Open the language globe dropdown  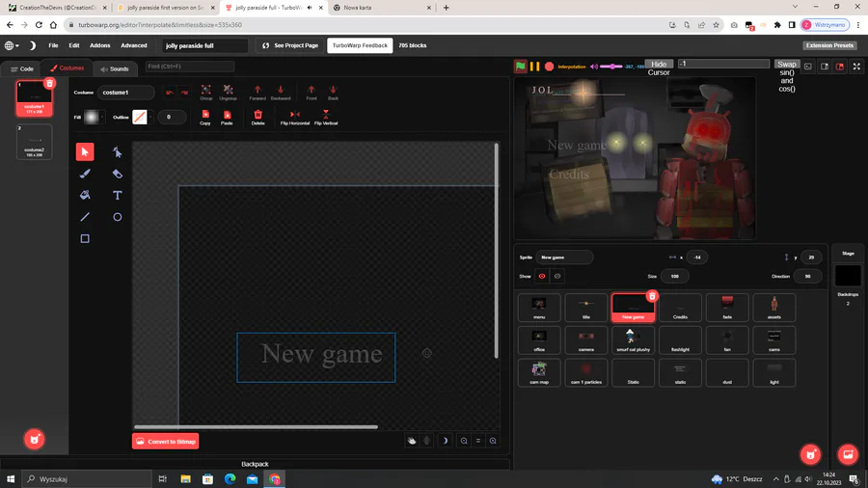coord(12,45)
